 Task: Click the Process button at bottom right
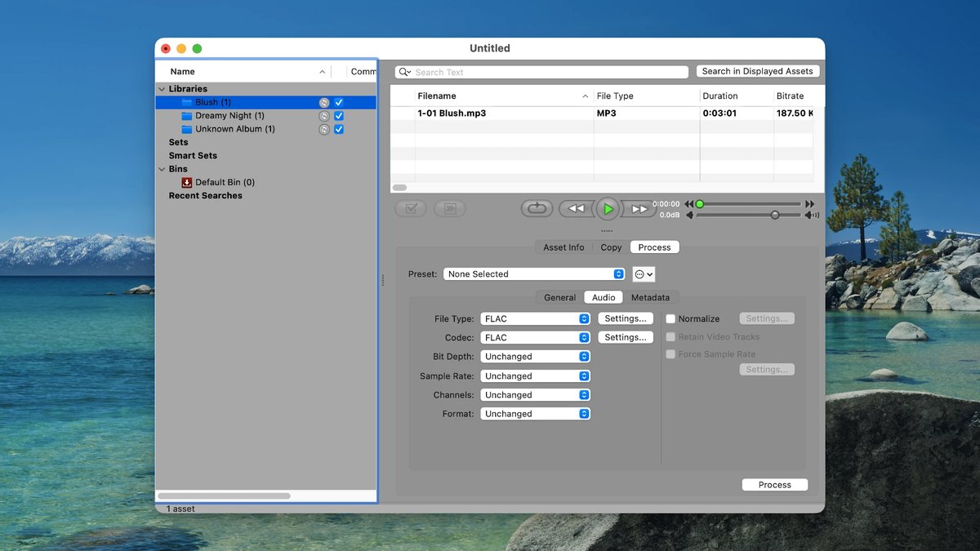pos(774,485)
